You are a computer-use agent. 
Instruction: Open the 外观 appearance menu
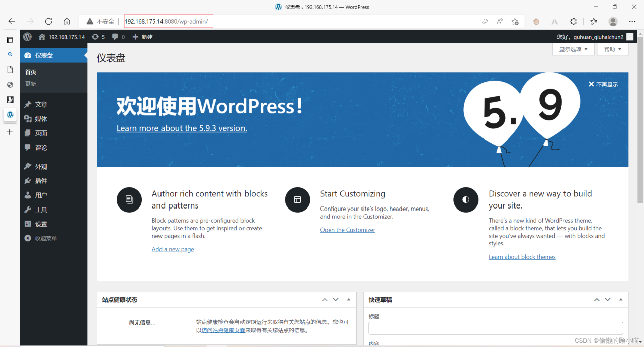[41, 167]
